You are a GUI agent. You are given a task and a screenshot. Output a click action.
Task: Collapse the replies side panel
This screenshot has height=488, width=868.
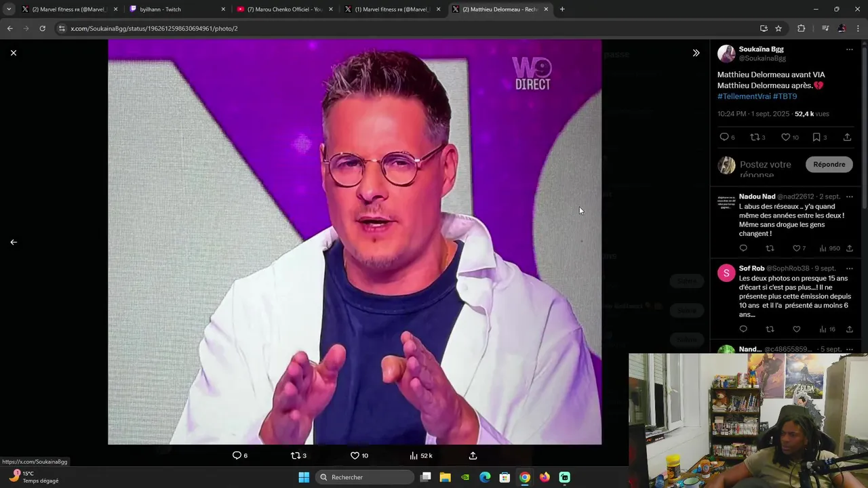(696, 53)
